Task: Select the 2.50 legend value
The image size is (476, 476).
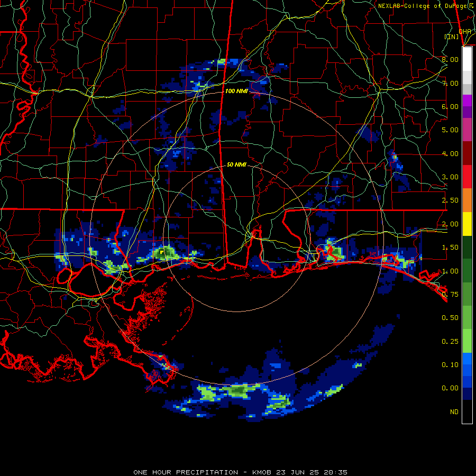Action: (x=450, y=200)
